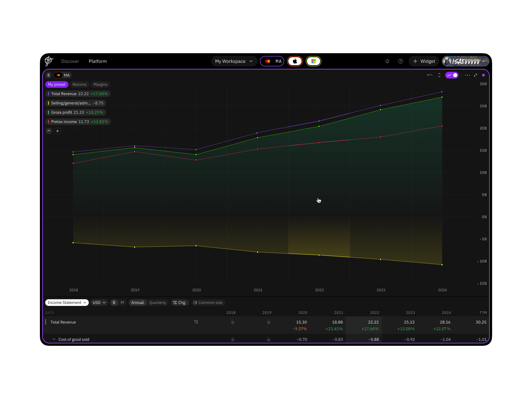The height and width of the screenshot is (399, 532).
Task: Open the Income Statement dropdown
Action: [67, 303]
